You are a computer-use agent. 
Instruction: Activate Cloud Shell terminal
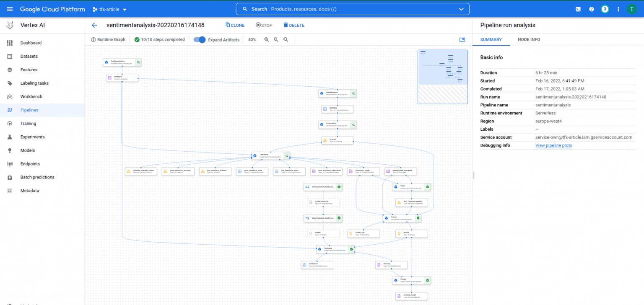click(578, 9)
